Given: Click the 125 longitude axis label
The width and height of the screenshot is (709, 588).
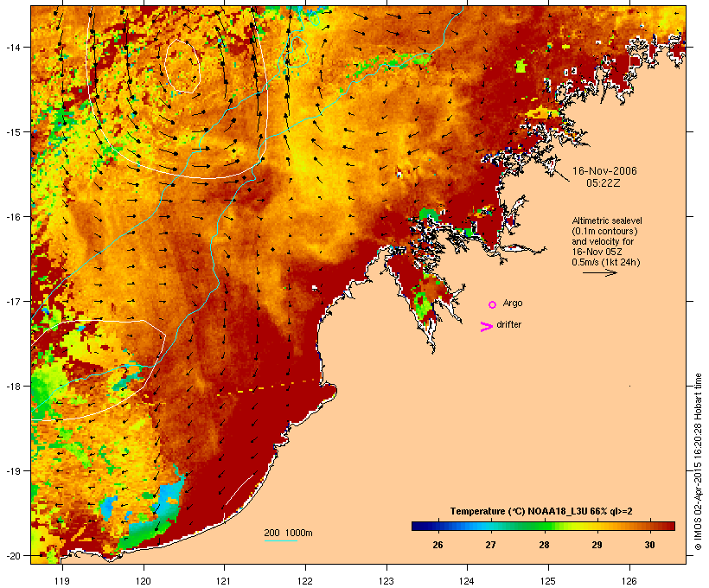Looking at the screenshot, I should (x=548, y=581).
